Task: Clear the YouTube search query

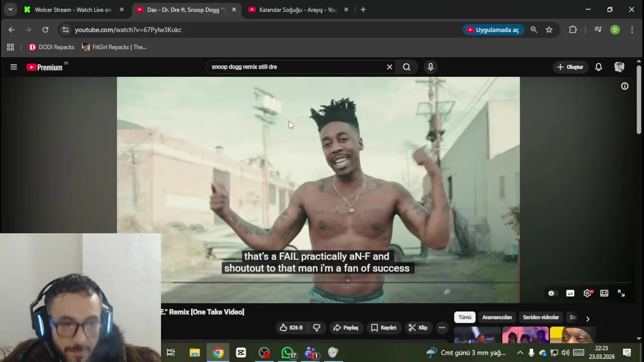Action: 389,67
